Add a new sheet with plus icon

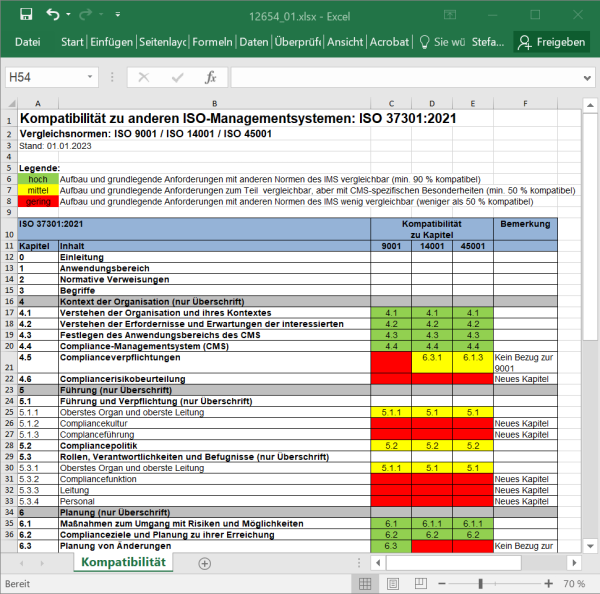(205, 563)
